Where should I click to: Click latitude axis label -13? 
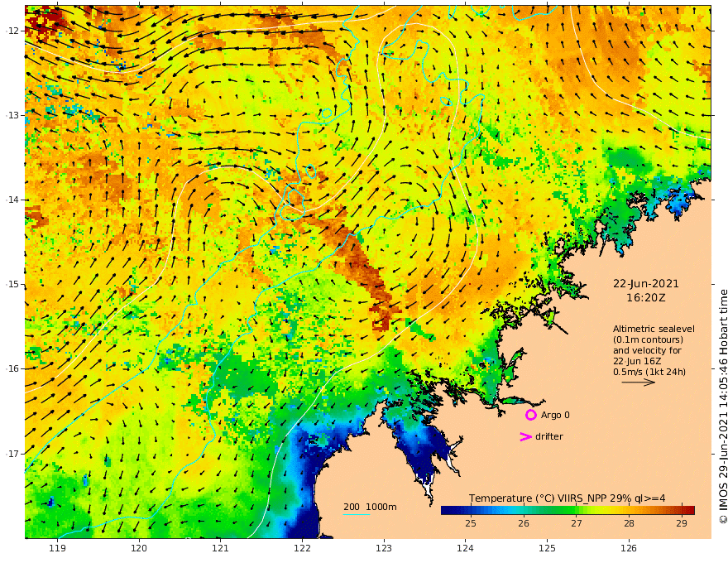(12, 115)
